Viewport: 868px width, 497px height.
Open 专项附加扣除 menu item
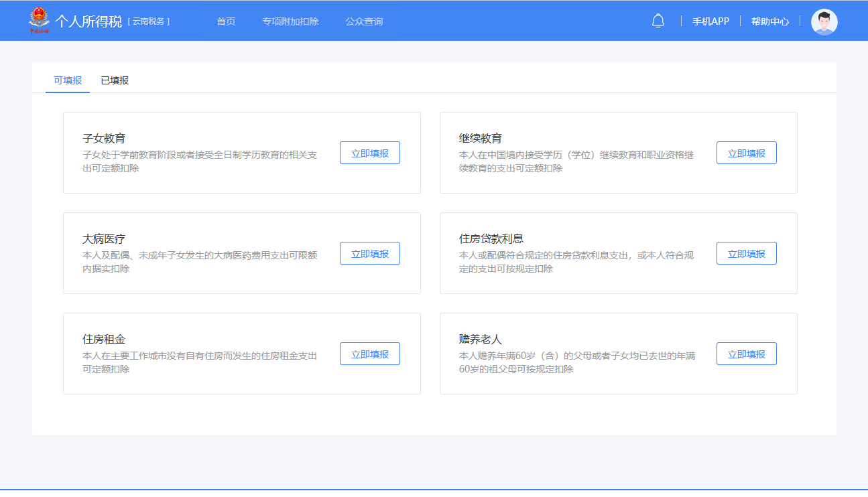click(x=290, y=21)
